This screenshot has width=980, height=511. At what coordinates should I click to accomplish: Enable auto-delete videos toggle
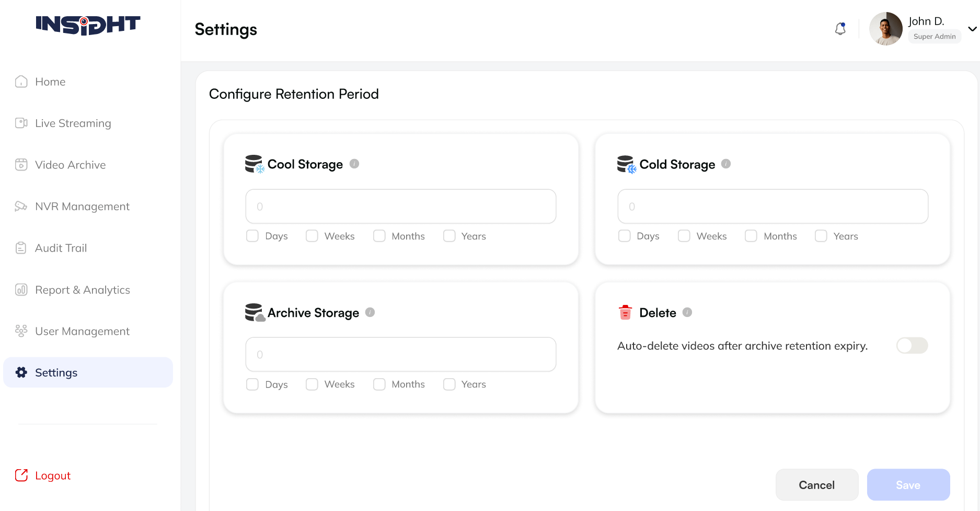pyautogui.click(x=912, y=346)
